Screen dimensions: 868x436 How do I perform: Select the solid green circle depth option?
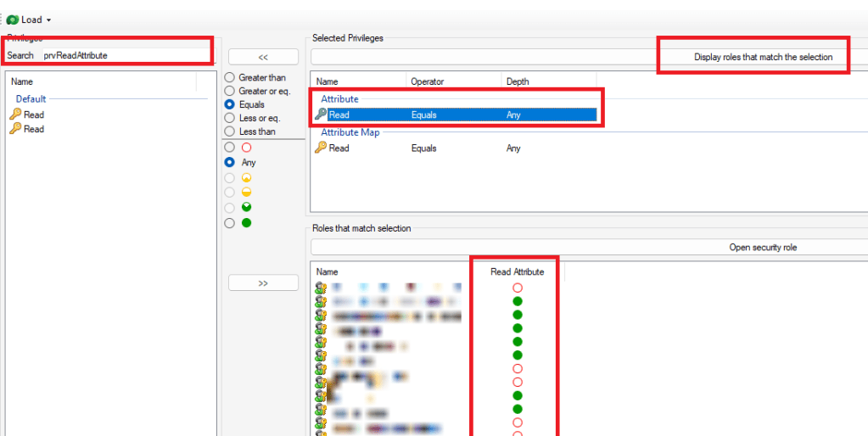click(229, 223)
